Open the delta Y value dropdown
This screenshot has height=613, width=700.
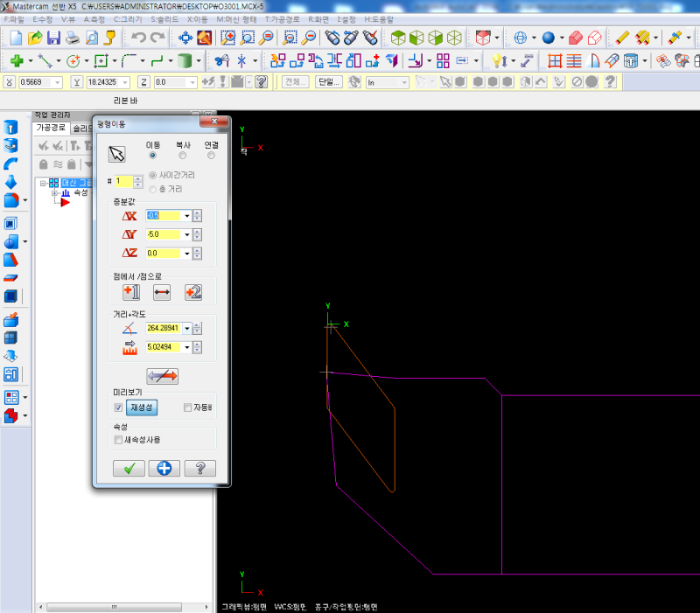click(x=186, y=234)
